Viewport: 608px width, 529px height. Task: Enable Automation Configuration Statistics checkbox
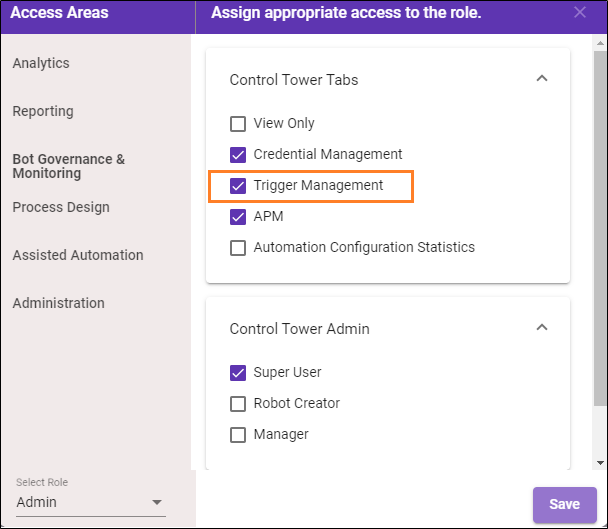coord(238,248)
